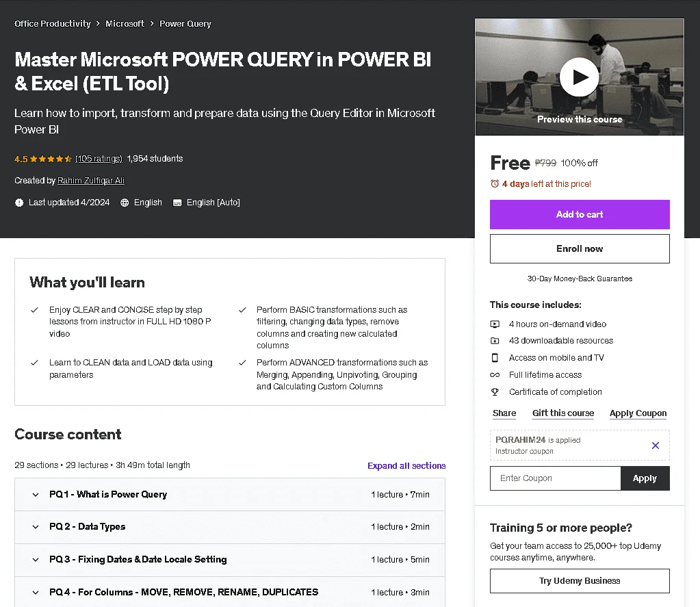Click PQ 4 '1 lecture • 3min' text
The width and height of the screenshot is (700, 607).
(x=400, y=592)
